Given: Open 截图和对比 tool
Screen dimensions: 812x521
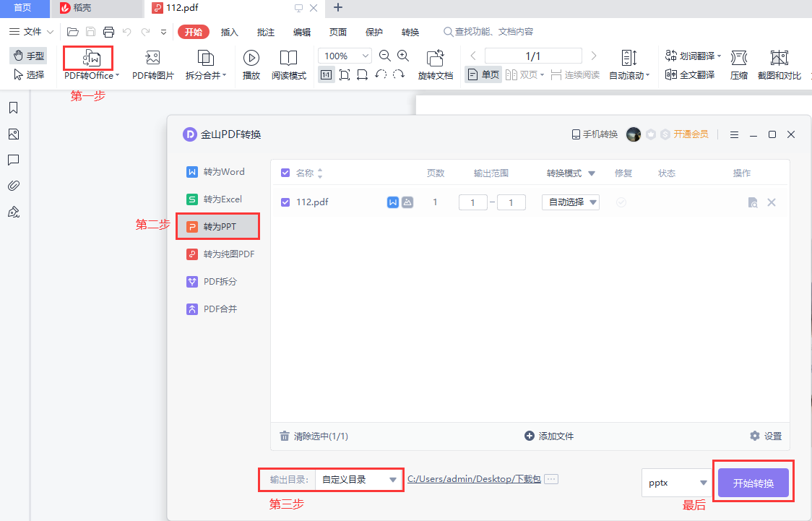Looking at the screenshot, I should point(779,64).
